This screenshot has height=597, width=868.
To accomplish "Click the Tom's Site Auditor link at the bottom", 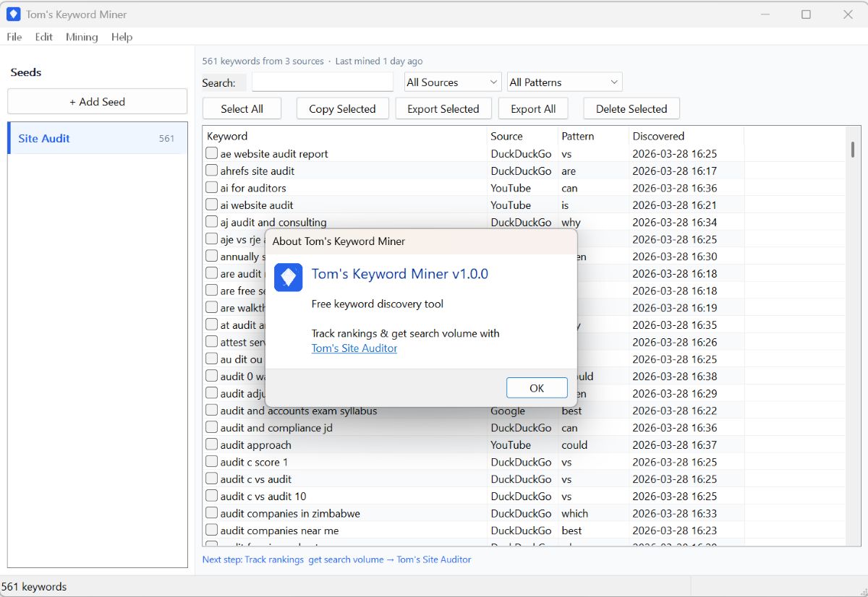I will pyautogui.click(x=435, y=559).
